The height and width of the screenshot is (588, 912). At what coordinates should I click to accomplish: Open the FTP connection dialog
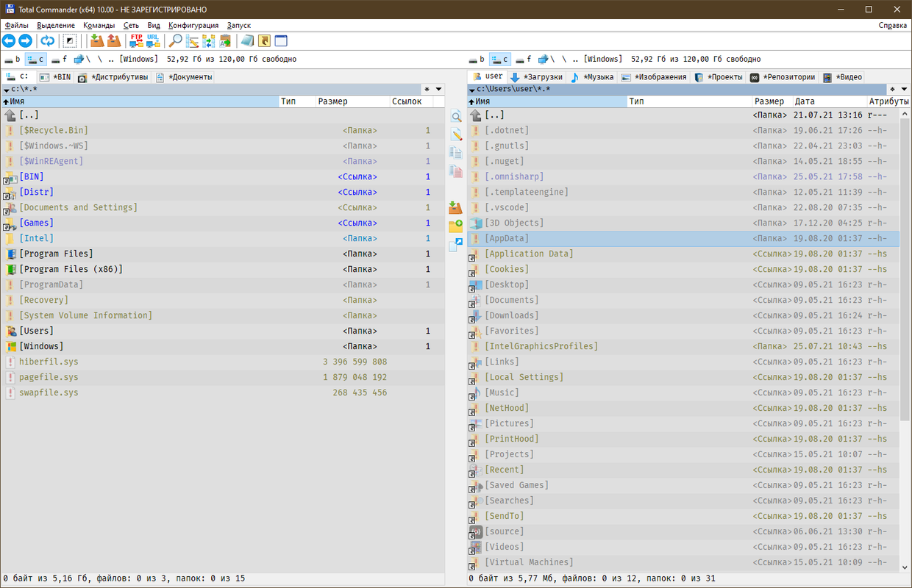click(x=136, y=41)
